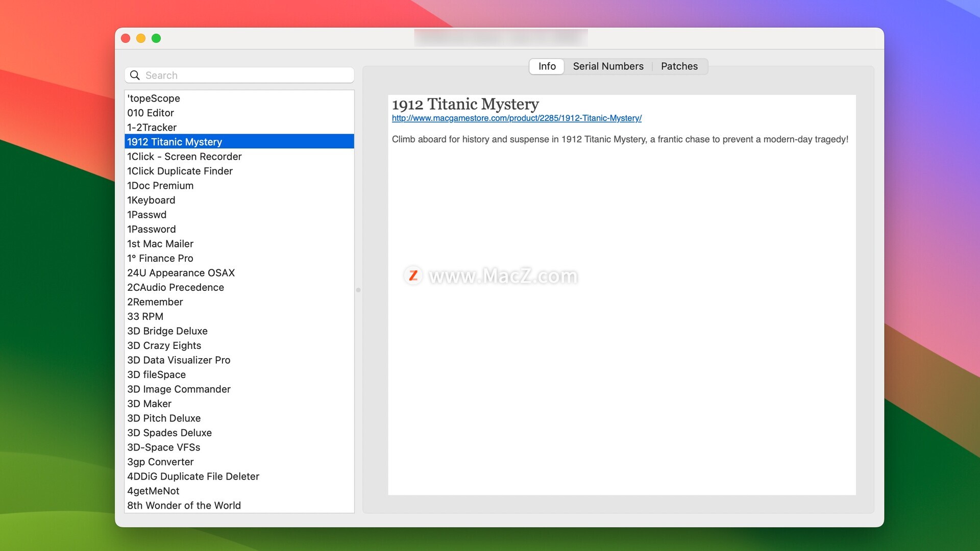Select 24U Appearance OSAX entry

point(239,273)
